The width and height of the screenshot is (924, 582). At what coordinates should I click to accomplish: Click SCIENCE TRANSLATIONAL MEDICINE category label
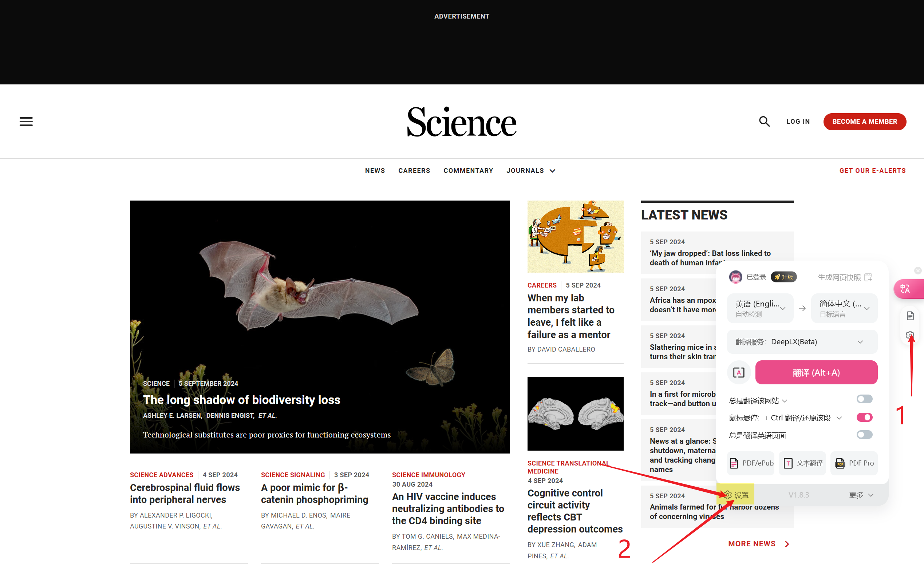[568, 467]
